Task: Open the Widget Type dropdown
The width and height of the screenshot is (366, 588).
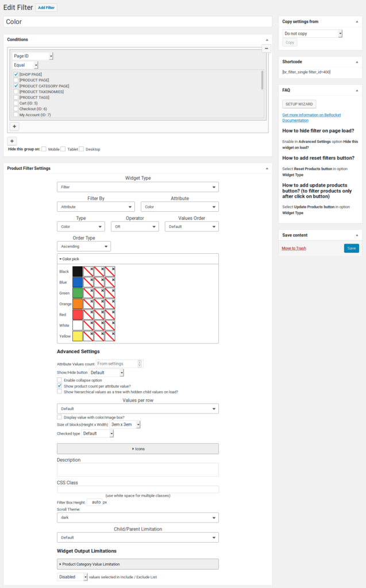Action: pos(138,187)
